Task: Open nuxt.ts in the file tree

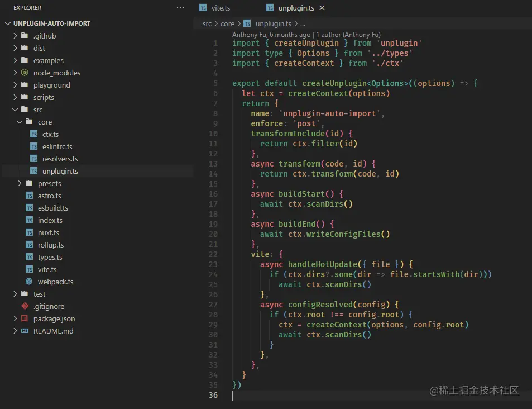Action: click(49, 232)
